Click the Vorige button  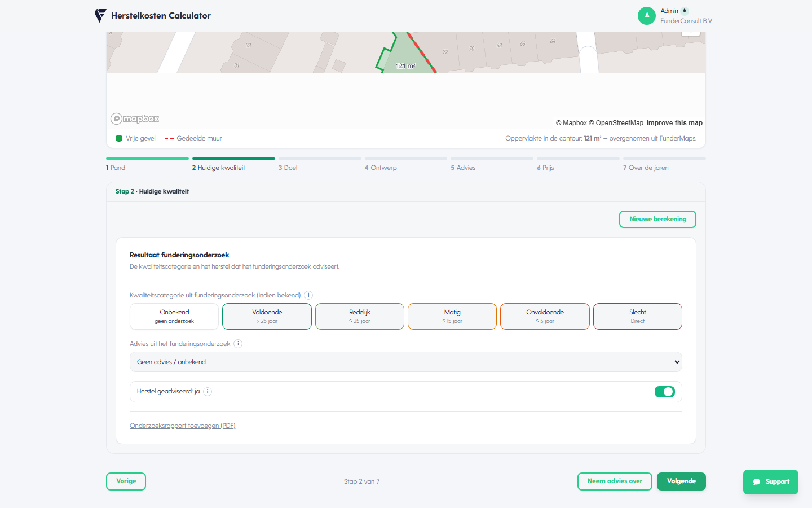tap(126, 481)
